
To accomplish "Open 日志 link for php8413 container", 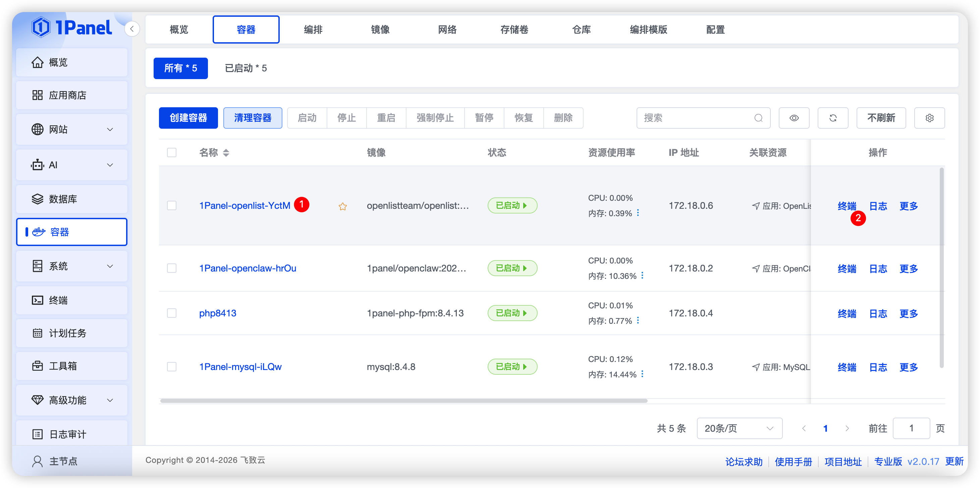I will (878, 314).
